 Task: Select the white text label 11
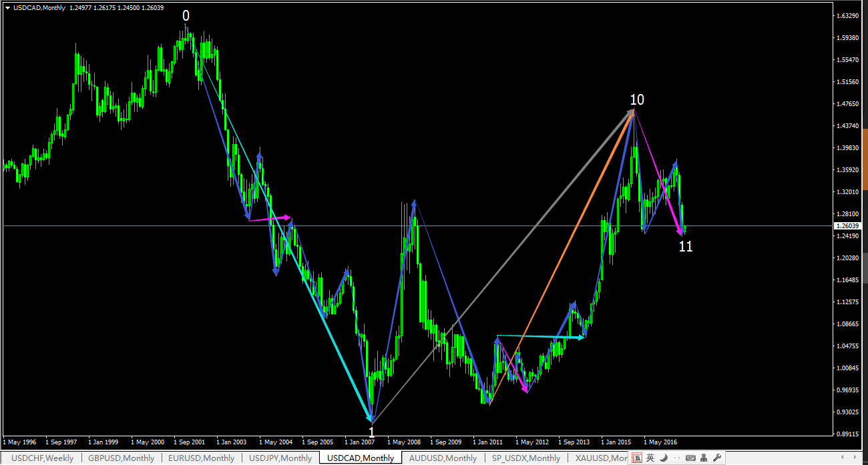[x=686, y=246]
